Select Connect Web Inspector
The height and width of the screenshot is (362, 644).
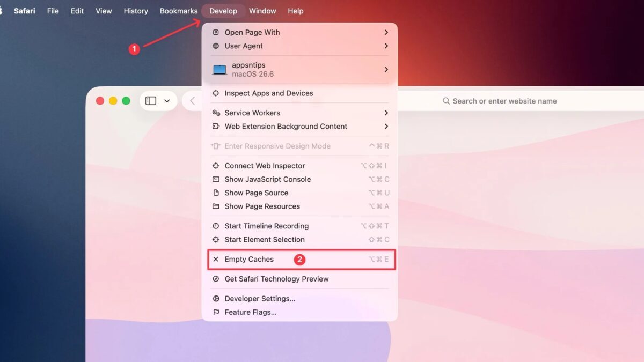click(x=300, y=166)
